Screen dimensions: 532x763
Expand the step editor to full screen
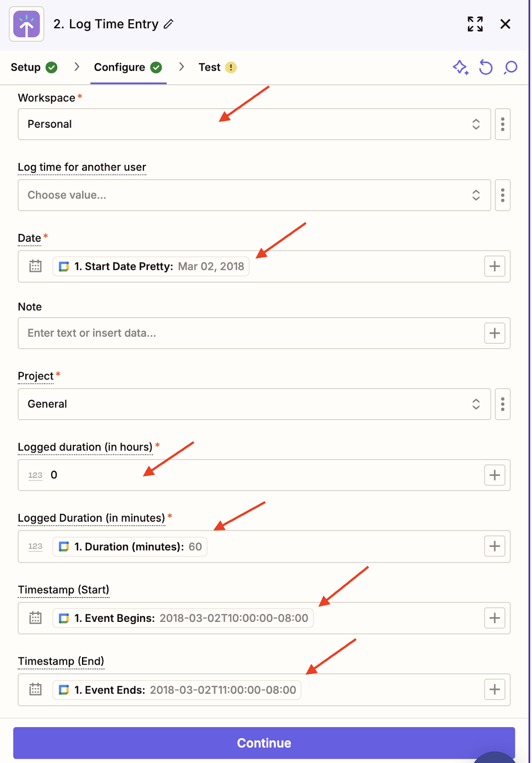tap(475, 24)
